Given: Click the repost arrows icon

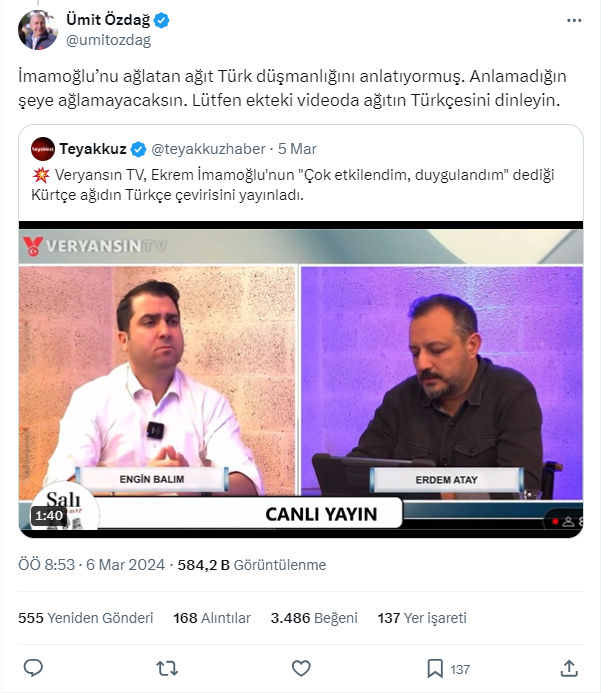Looking at the screenshot, I should coord(167,668).
